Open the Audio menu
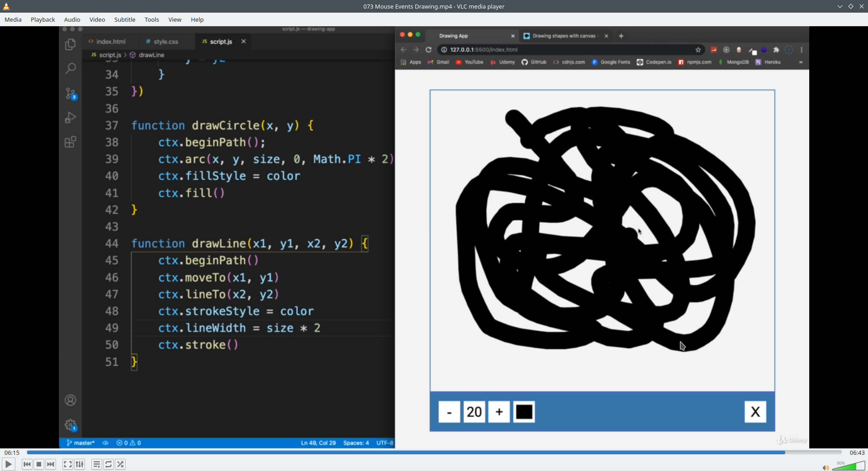Image resolution: width=868 pixels, height=471 pixels. tap(72, 19)
